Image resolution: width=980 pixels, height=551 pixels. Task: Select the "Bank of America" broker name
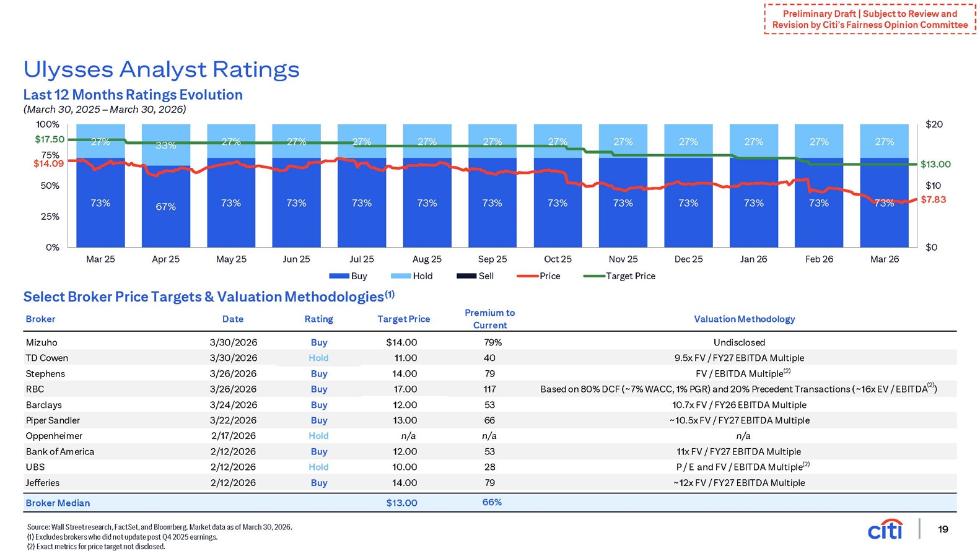[x=60, y=451]
